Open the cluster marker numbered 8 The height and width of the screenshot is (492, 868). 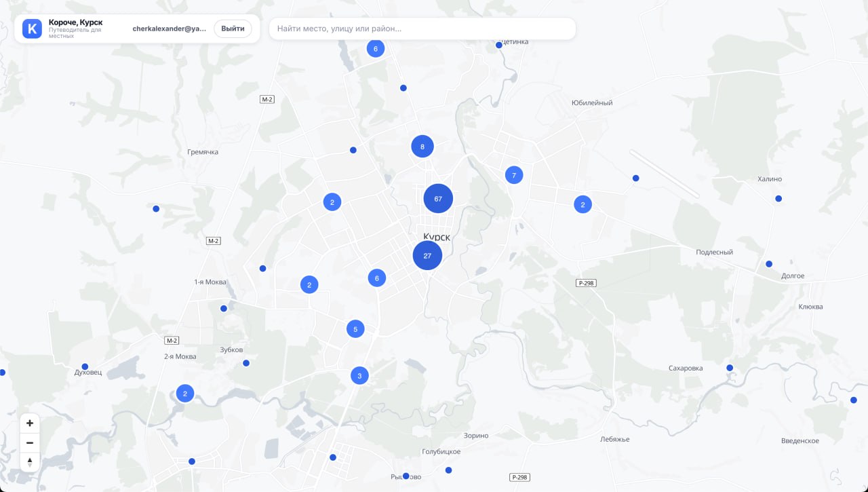(x=422, y=147)
